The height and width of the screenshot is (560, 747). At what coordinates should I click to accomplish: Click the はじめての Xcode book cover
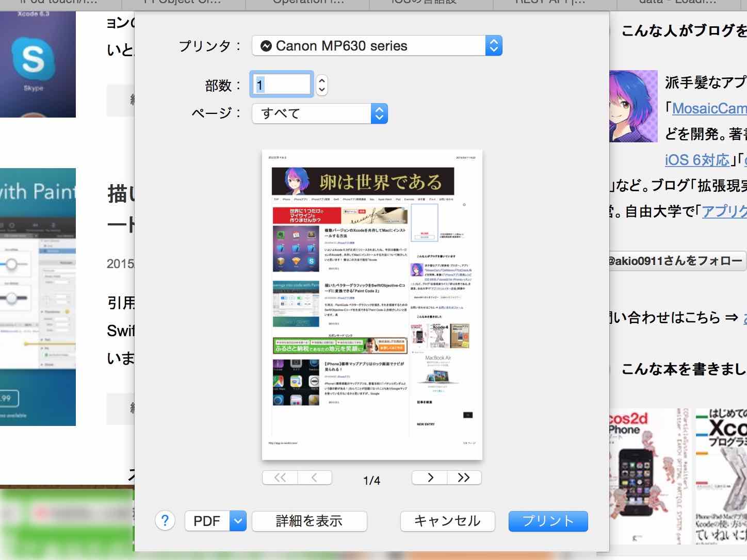(x=721, y=476)
